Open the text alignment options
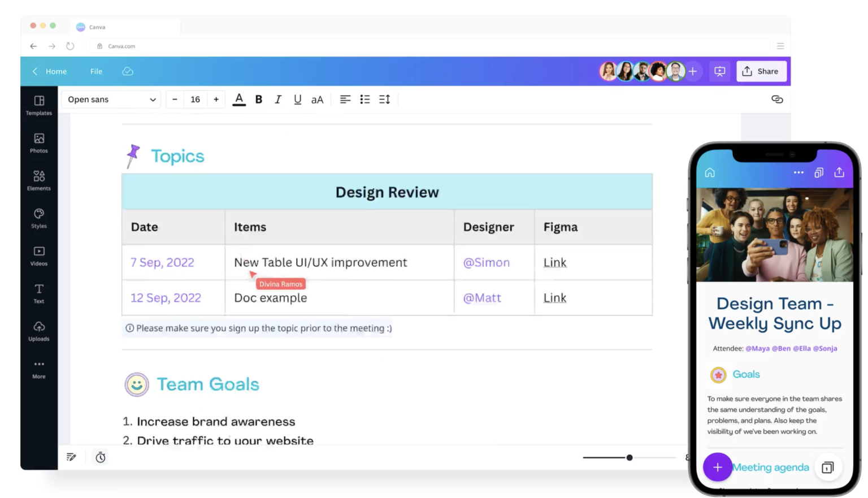Screen dimensions: 868x498 (345, 99)
